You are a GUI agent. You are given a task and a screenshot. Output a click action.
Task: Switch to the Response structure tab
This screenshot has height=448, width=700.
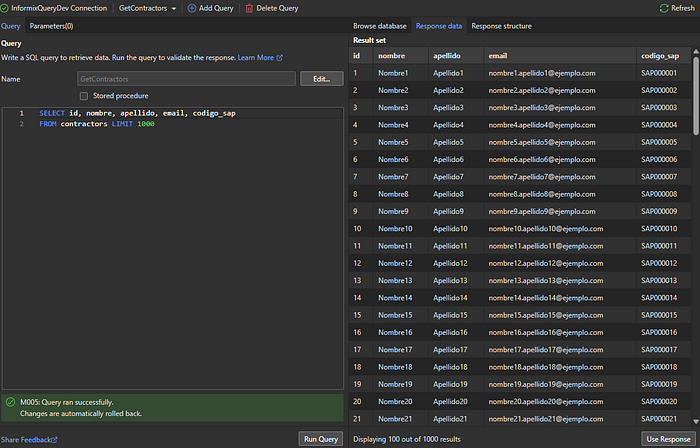501,26
